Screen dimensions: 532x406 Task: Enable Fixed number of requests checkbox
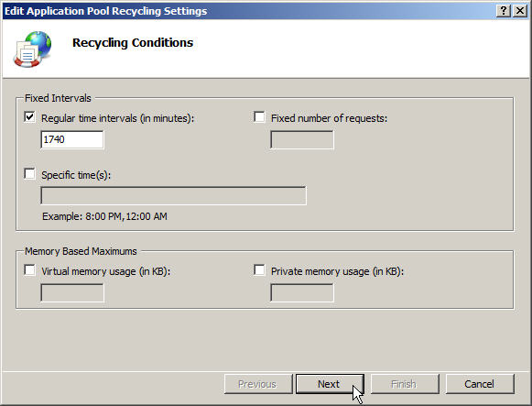pos(259,117)
